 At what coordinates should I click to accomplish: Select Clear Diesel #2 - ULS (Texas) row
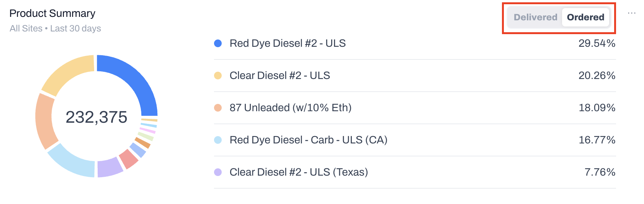point(415,172)
